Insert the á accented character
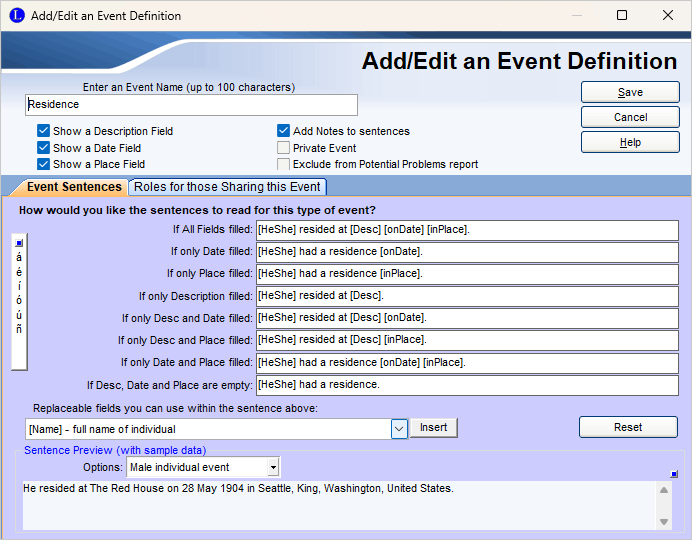The width and height of the screenshot is (692, 540). tap(19, 257)
